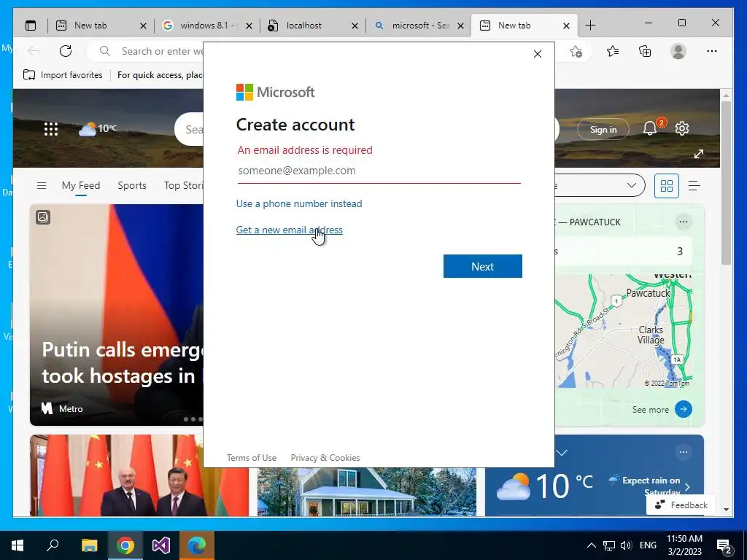Click the profile avatar icon
The width and height of the screenshot is (747, 560).
[678, 51]
